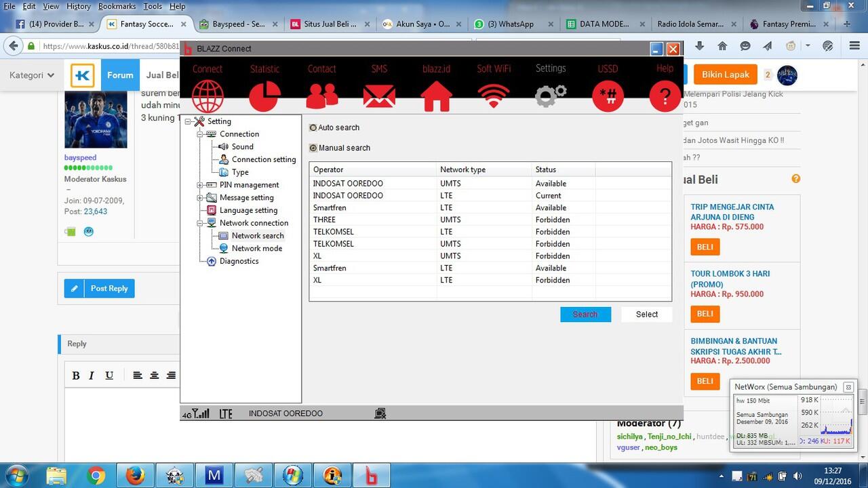868x488 pixels.
Task: Click the align left icon in reply editor
Action: click(x=138, y=375)
